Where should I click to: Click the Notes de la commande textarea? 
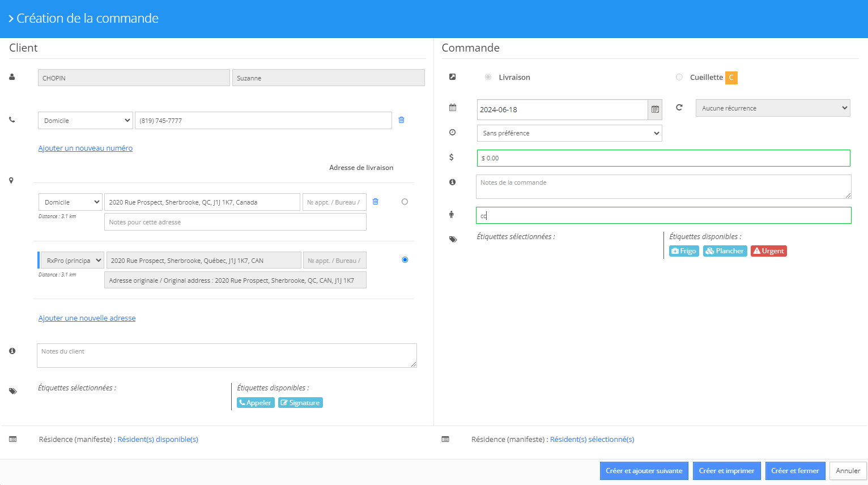pos(663,186)
